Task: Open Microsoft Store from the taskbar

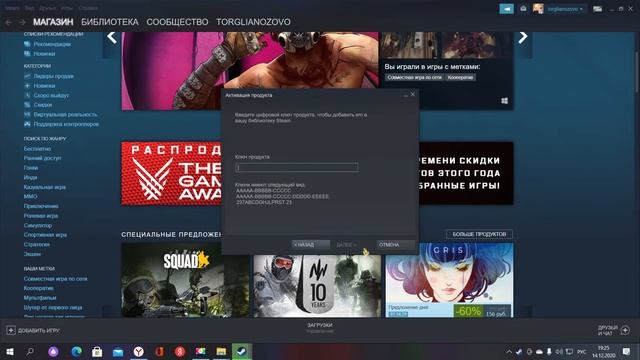Action: click(97, 351)
